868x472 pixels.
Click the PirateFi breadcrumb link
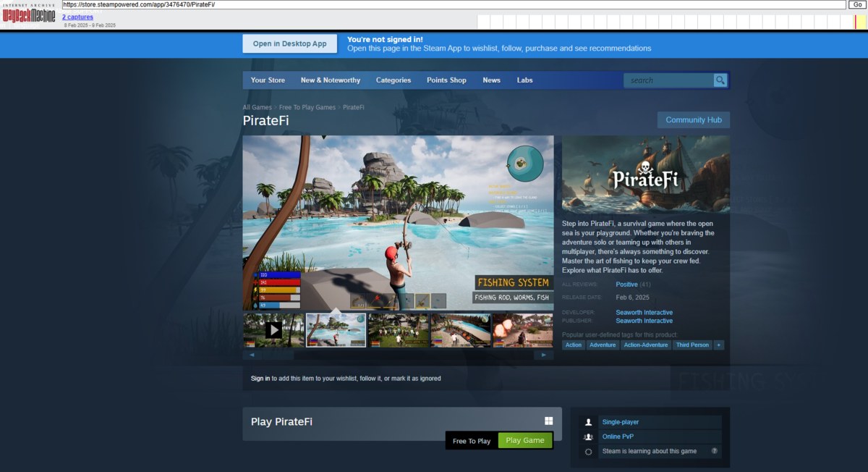pos(354,107)
